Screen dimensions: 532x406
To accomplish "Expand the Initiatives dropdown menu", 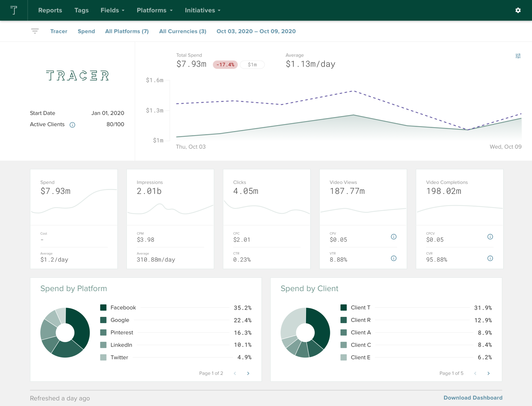I will click(203, 10).
